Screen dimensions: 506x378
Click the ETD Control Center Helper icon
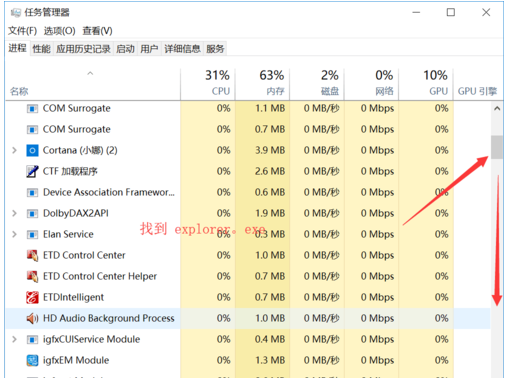coord(32,276)
